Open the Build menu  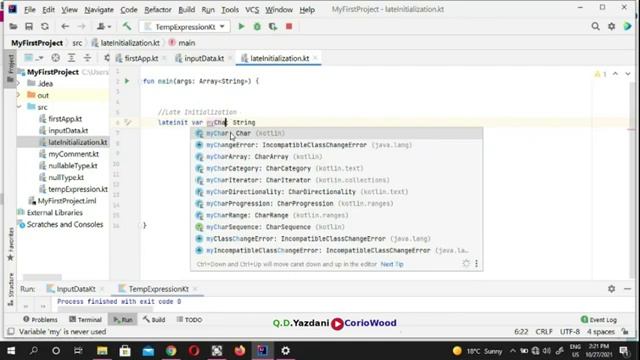(187, 9)
